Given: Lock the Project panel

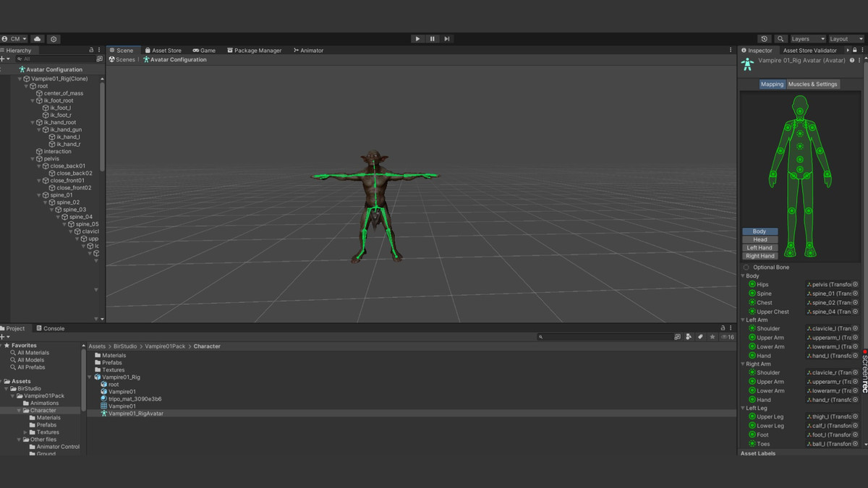Looking at the screenshot, I should coord(723,328).
